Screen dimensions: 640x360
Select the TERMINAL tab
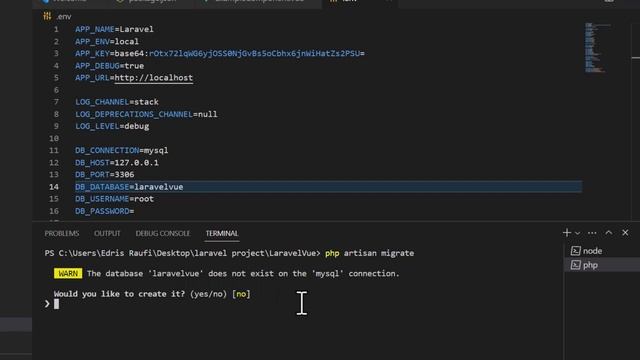coord(222,233)
